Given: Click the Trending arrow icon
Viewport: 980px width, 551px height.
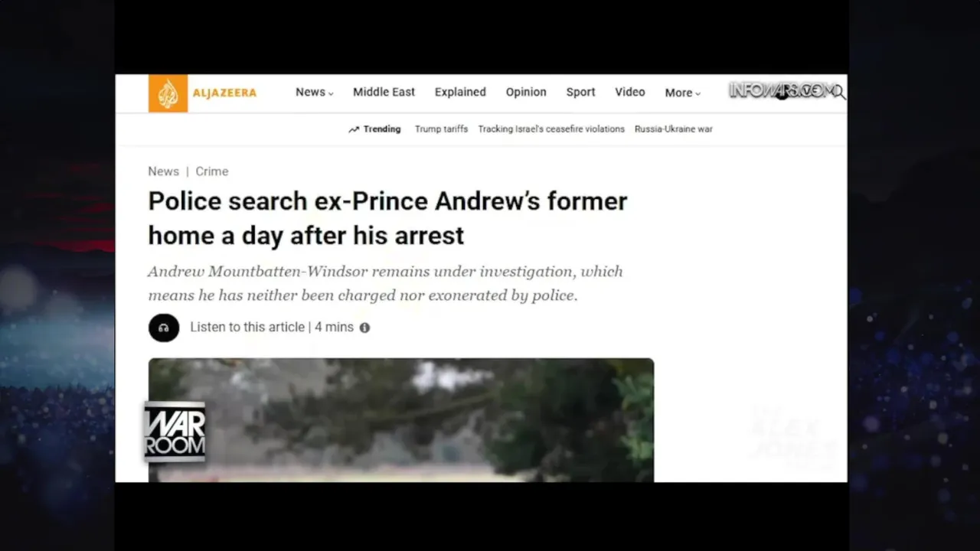Looking at the screenshot, I should point(354,129).
